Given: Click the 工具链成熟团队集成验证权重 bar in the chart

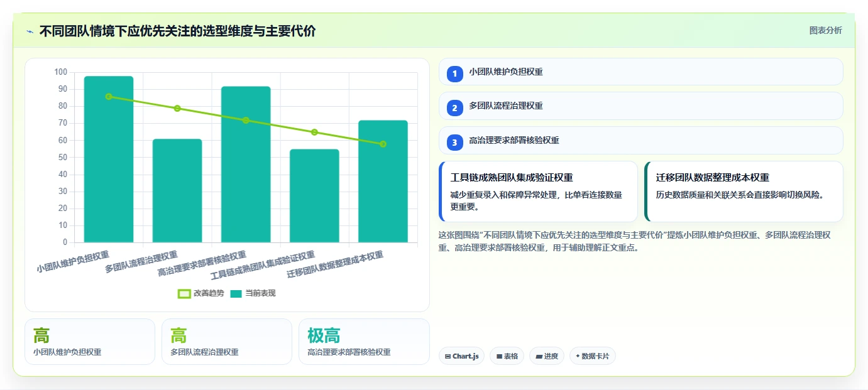Looking at the screenshot, I should tap(314, 195).
